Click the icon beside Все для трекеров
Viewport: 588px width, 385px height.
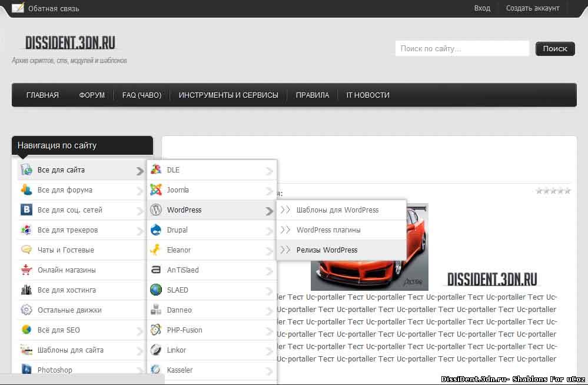[26, 230]
